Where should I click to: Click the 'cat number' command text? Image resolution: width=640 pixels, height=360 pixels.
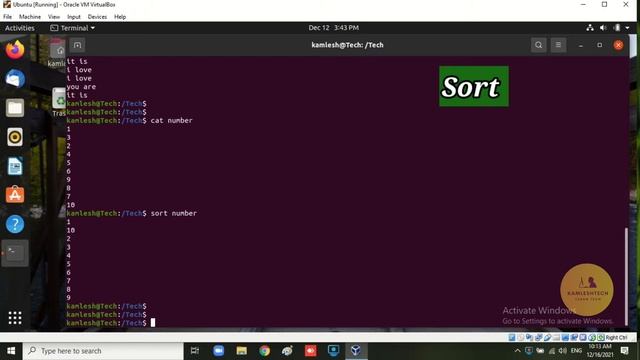pos(171,120)
